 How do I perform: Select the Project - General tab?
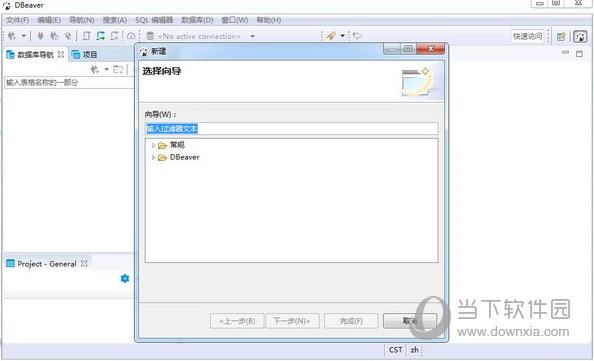click(x=47, y=264)
